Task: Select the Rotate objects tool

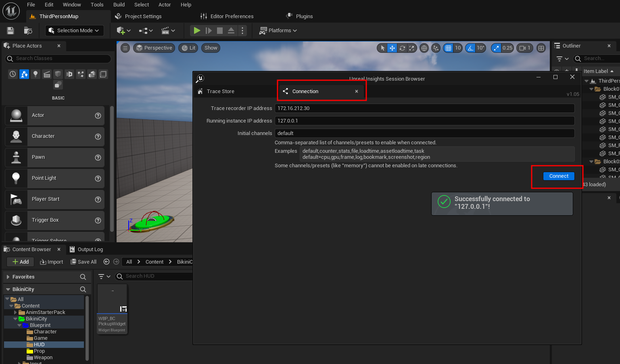Action: (x=402, y=48)
